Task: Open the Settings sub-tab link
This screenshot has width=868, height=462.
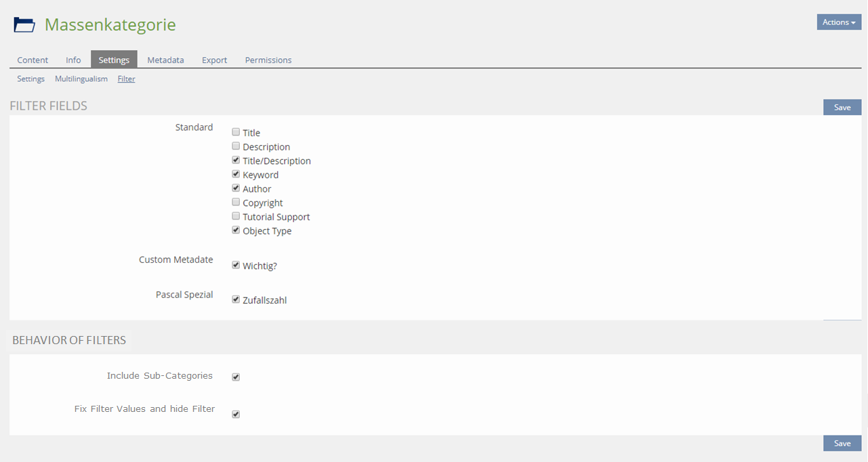Action: pos(30,79)
